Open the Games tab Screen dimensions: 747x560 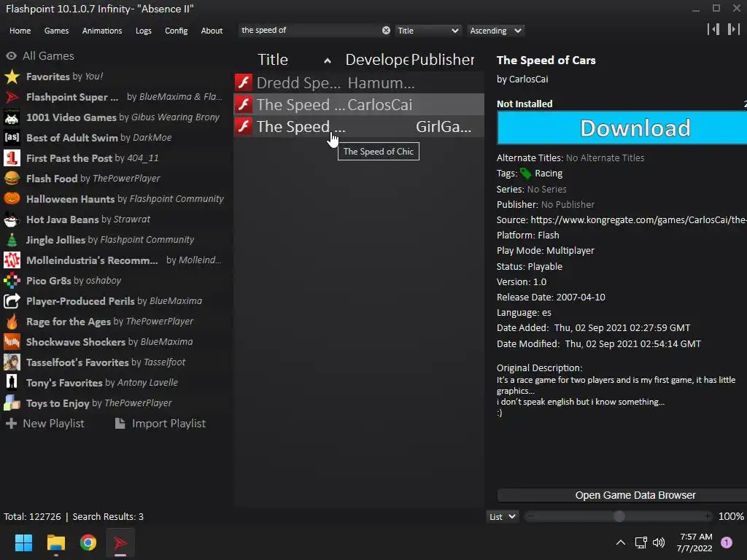(x=56, y=31)
